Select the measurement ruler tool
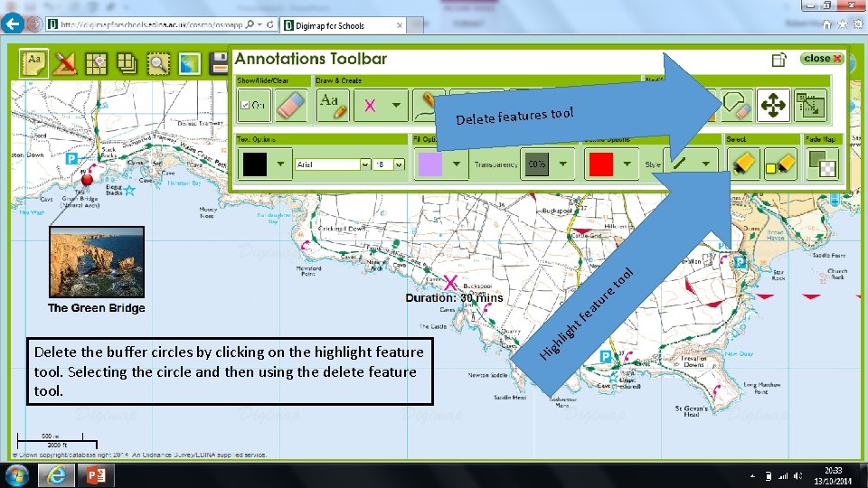868x488 pixels. (x=65, y=63)
